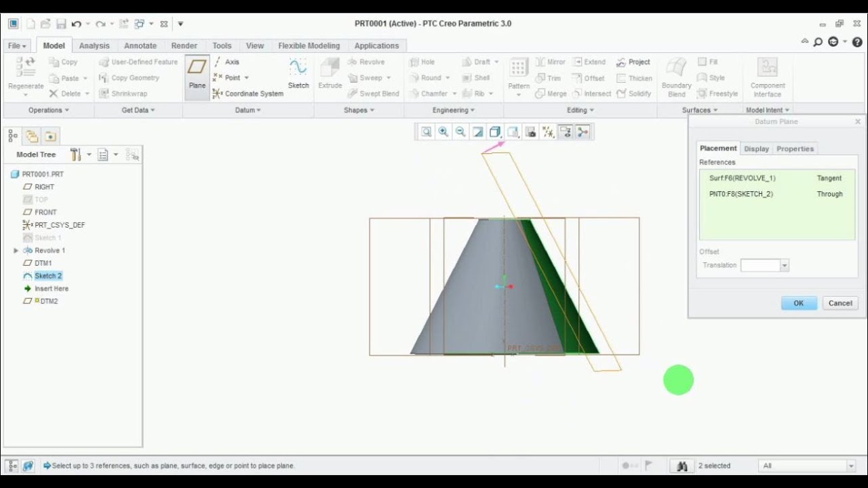The width and height of the screenshot is (868, 488).
Task: Create a datum Axis
Action: (226, 62)
